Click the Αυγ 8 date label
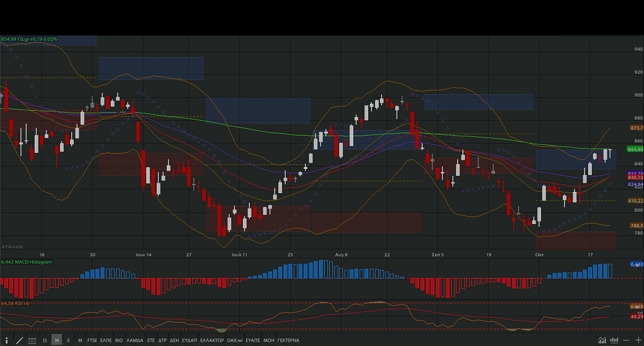 342,254
